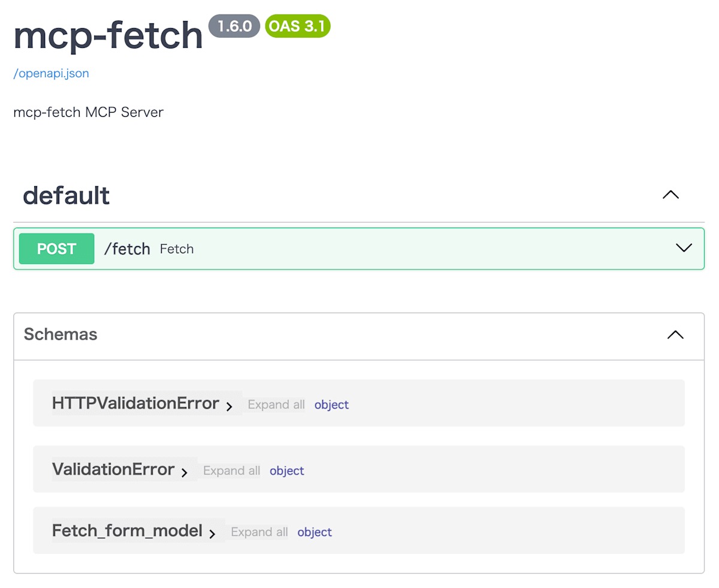This screenshot has height=588, width=719.
Task: Click Expand all for Fetch_form_model
Action: [258, 532]
